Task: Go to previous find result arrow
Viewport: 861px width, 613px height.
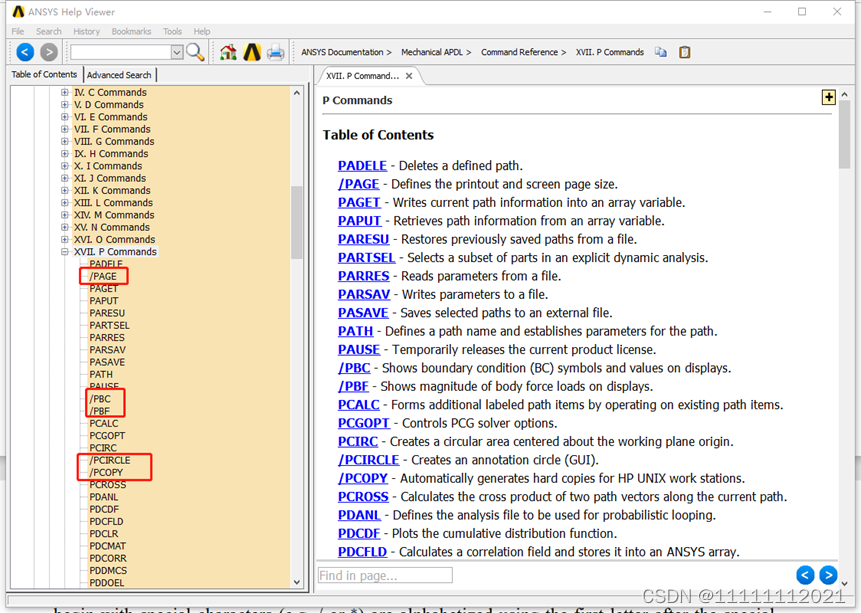Action: [x=805, y=575]
